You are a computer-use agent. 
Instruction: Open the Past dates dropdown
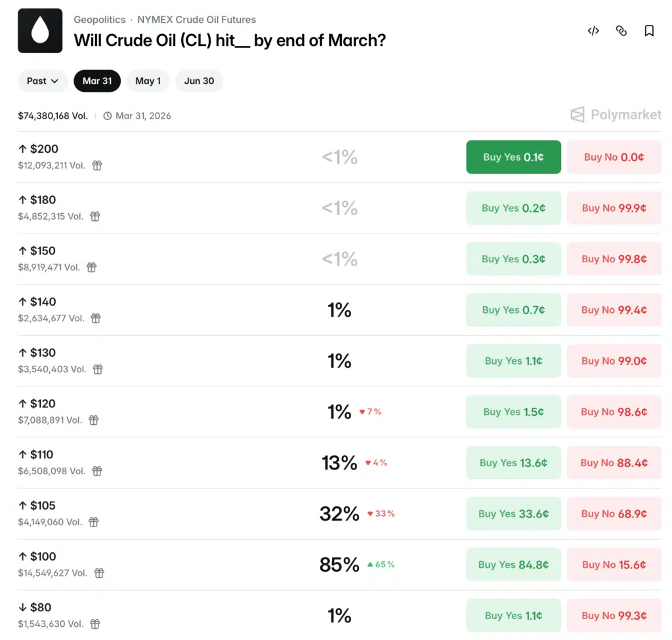(x=43, y=81)
